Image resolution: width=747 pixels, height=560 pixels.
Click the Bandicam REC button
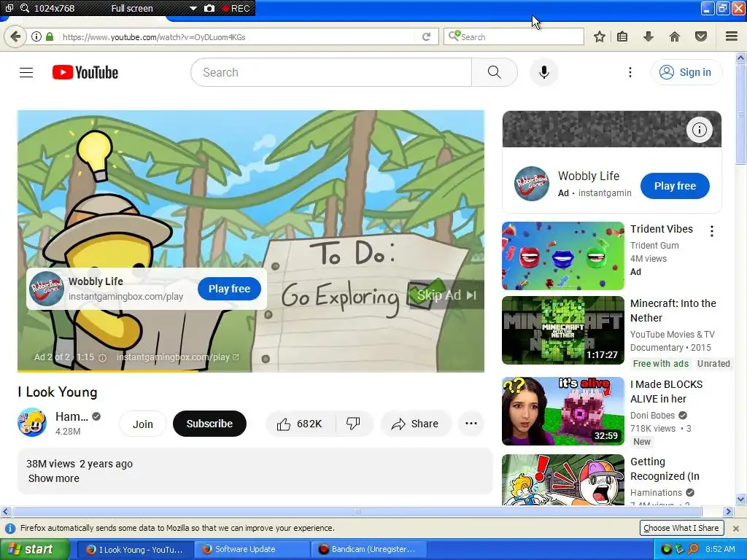[236, 8]
